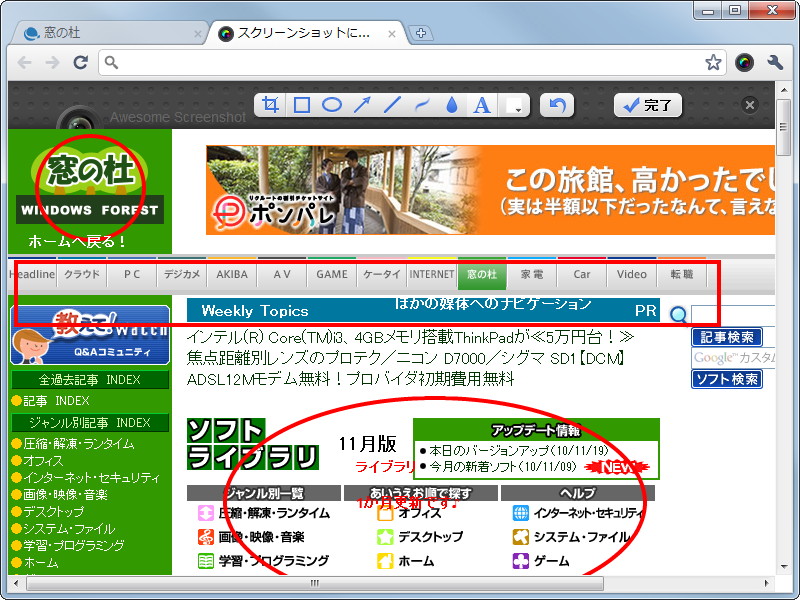Screen dimensions: 800x600
Task: Click the vertical scrollbar thumb
Action: (784, 128)
